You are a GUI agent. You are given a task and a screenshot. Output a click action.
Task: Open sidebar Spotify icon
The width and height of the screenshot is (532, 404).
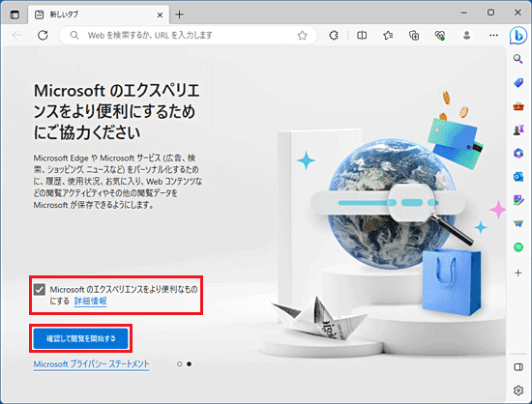pos(518,247)
